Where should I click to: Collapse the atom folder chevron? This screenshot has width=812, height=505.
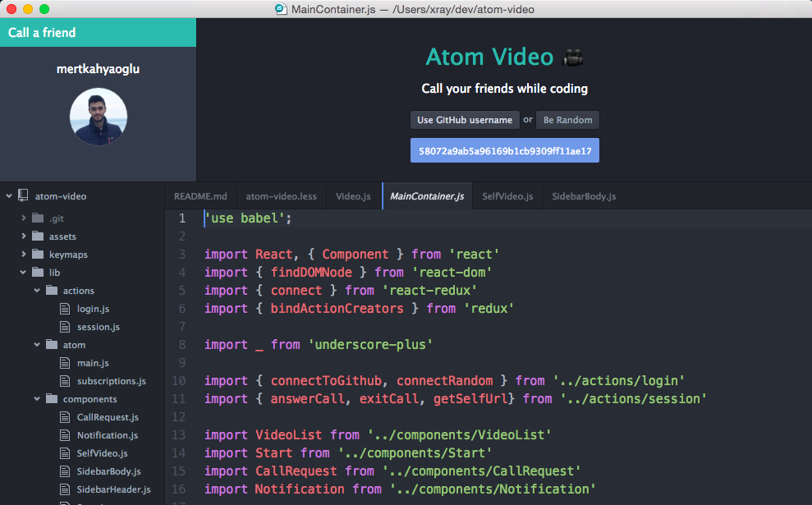coord(37,344)
